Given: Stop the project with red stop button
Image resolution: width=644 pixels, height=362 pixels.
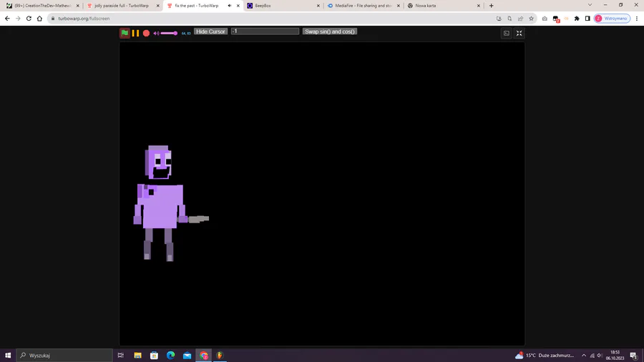Looking at the screenshot, I should point(146,33).
